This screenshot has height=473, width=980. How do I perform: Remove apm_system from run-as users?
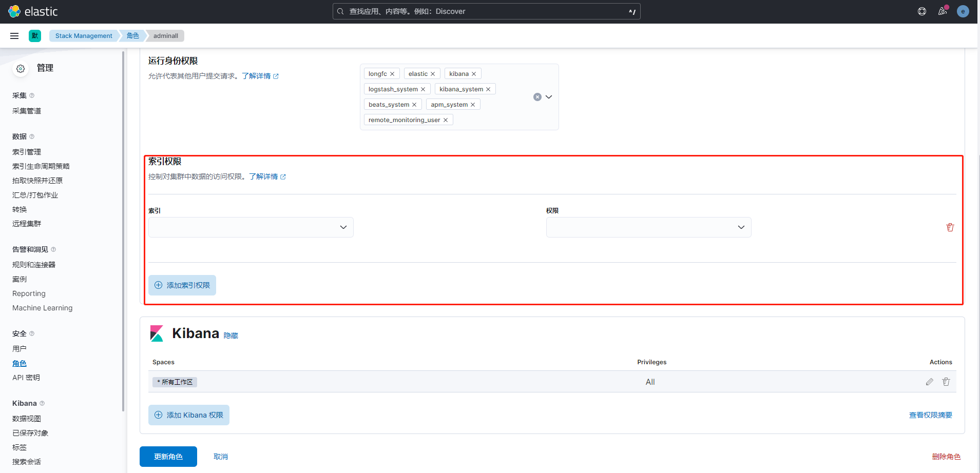click(473, 105)
